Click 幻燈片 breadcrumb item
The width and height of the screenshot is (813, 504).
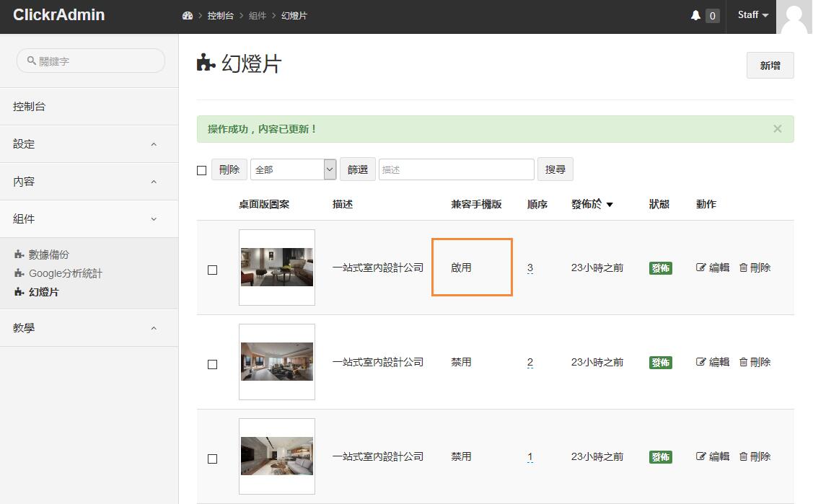click(x=294, y=16)
